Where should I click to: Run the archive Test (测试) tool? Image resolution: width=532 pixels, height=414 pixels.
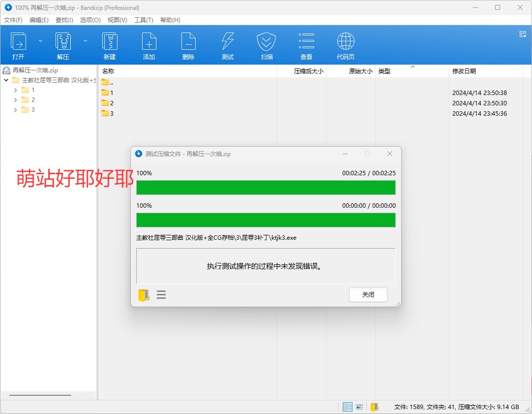227,45
